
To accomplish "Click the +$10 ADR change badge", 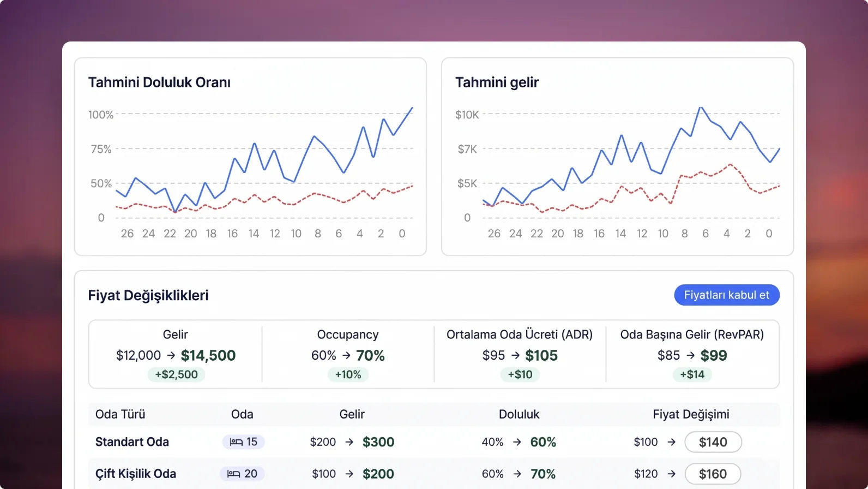I will 520,374.
